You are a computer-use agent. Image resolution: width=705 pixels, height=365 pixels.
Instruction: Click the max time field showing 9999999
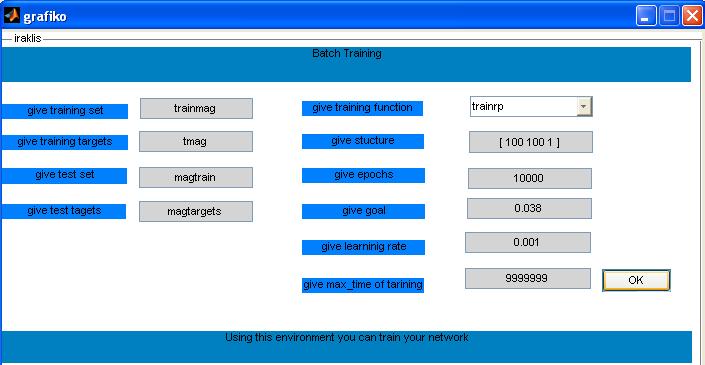point(528,278)
